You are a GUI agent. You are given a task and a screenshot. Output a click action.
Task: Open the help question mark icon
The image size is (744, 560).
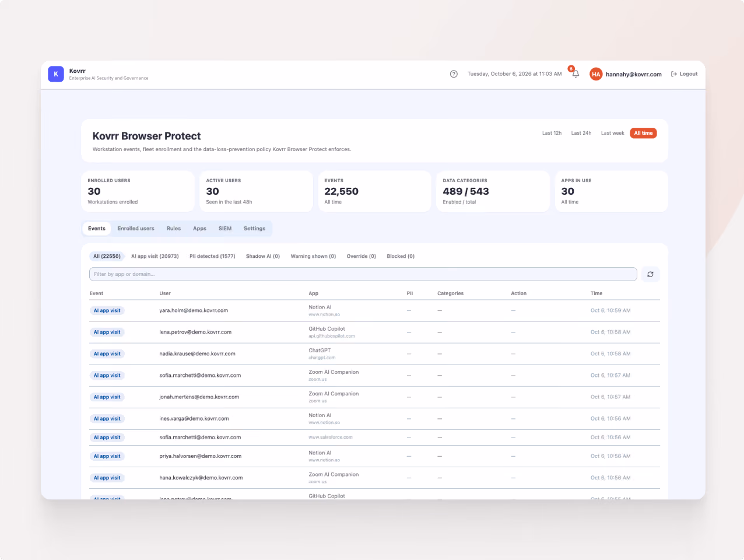454,74
